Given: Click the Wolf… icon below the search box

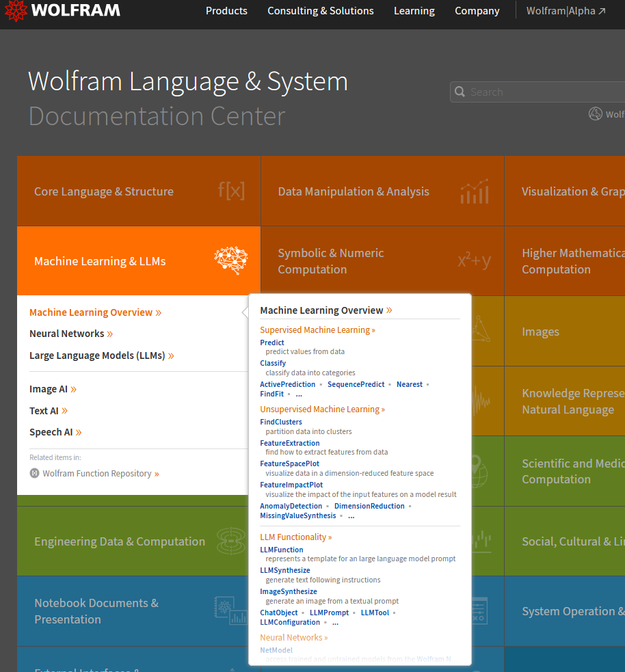Looking at the screenshot, I should pyautogui.click(x=596, y=113).
